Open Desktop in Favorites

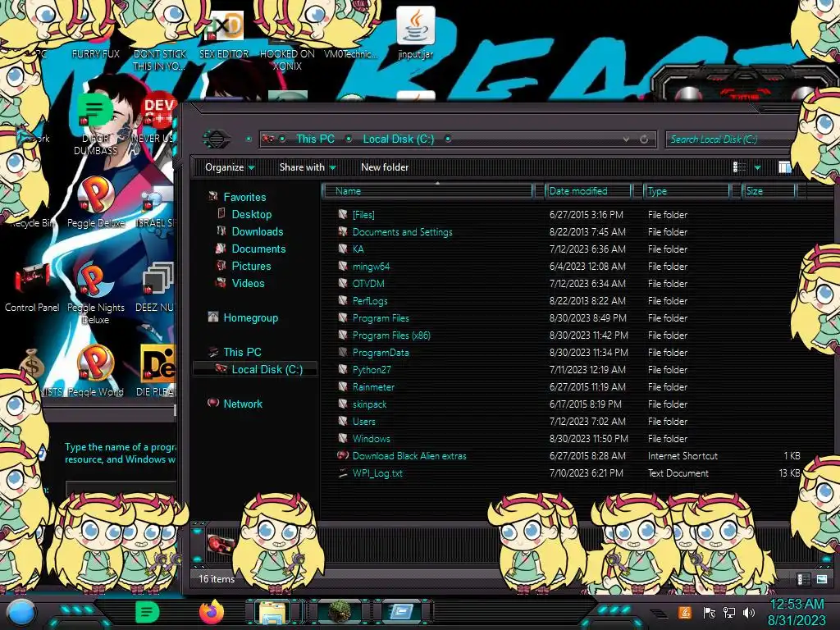coord(251,214)
